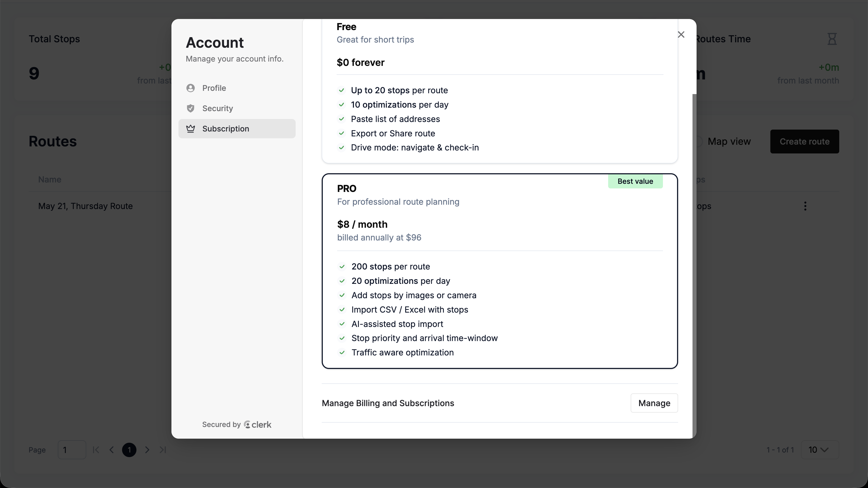The image size is (868, 488).
Task: Open the Profile section
Action: click(237, 88)
